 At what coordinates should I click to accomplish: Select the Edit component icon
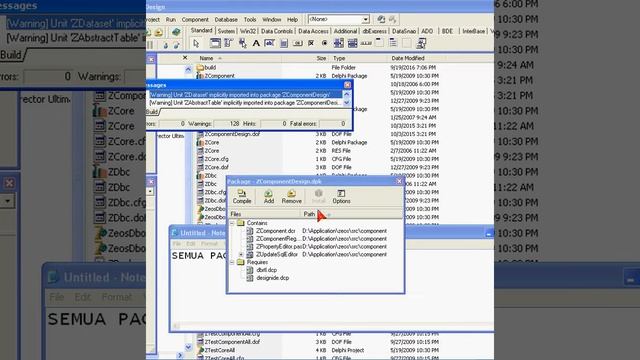tap(270, 43)
